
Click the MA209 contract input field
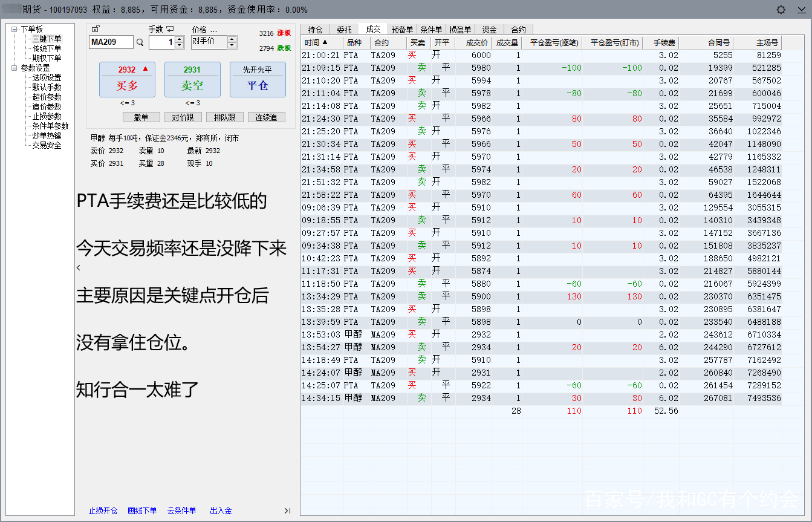coord(111,42)
